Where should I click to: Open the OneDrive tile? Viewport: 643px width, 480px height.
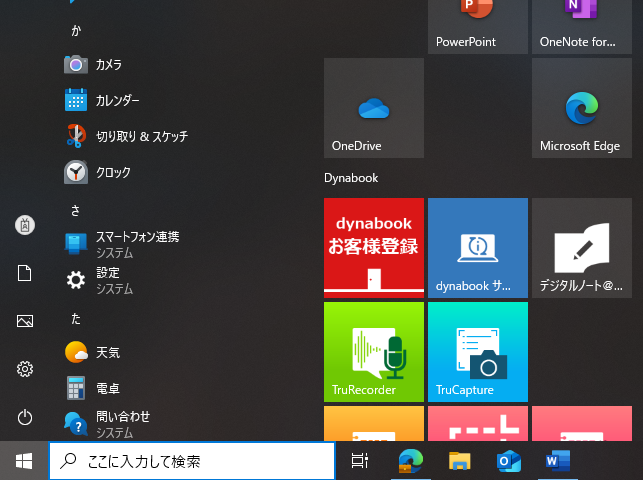coord(373,108)
